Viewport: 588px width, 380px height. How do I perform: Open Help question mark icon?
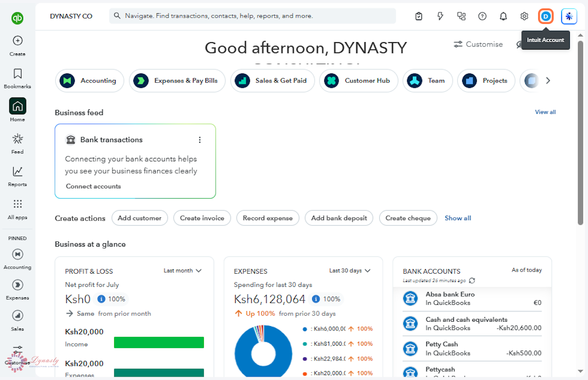(x=482, y=16)
